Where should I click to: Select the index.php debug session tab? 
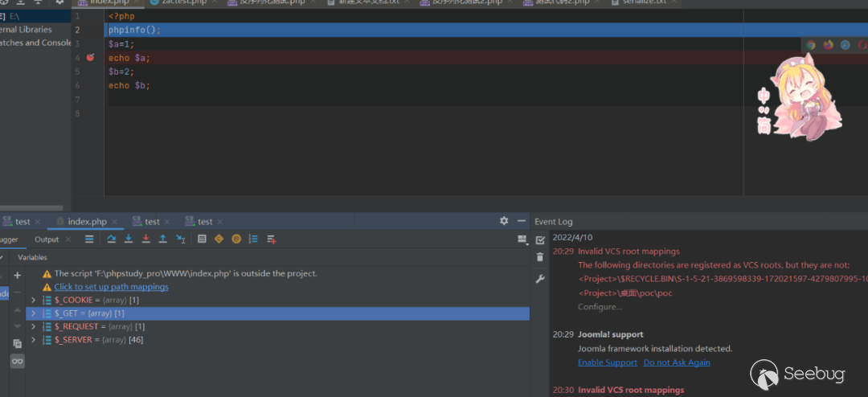tap(87, 222)
